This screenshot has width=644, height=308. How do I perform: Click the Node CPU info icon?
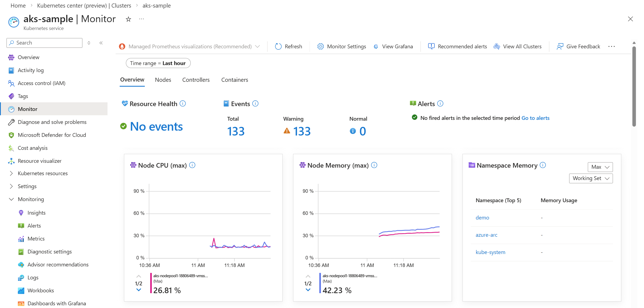(x=192, y=165)
